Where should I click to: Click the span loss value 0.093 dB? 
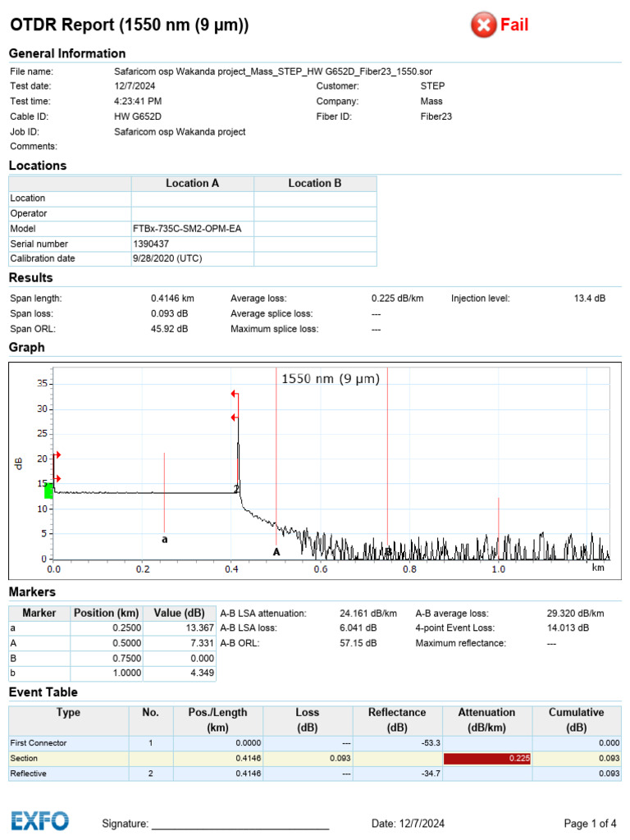pyautogui.click(x=169, y=313)
